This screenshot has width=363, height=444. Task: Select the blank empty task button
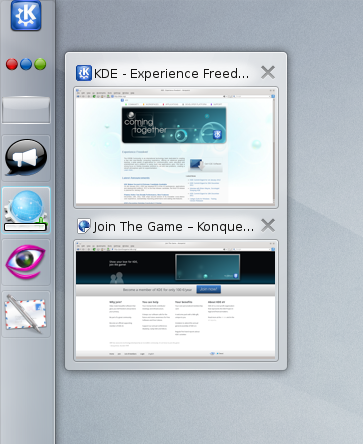click(x=26, y=110)
